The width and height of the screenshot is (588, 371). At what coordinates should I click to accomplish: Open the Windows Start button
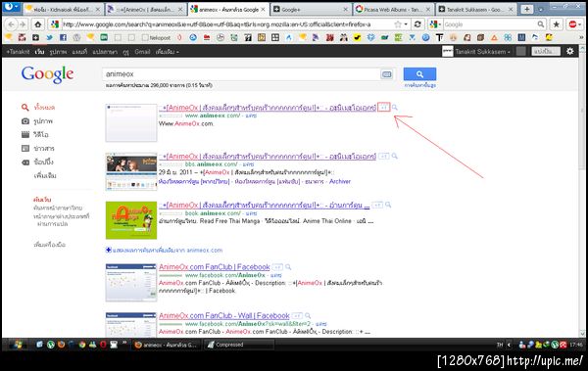(17, 345)
